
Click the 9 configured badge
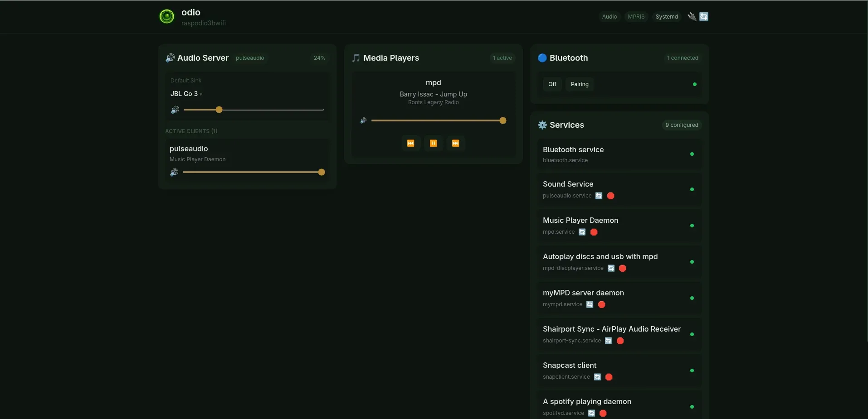(x=682, y=125)
